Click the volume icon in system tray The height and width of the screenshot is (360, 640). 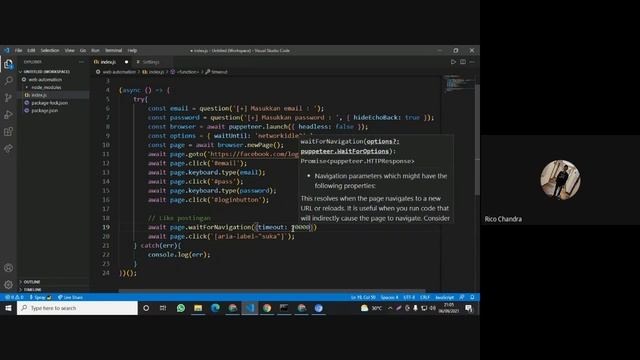433,308
